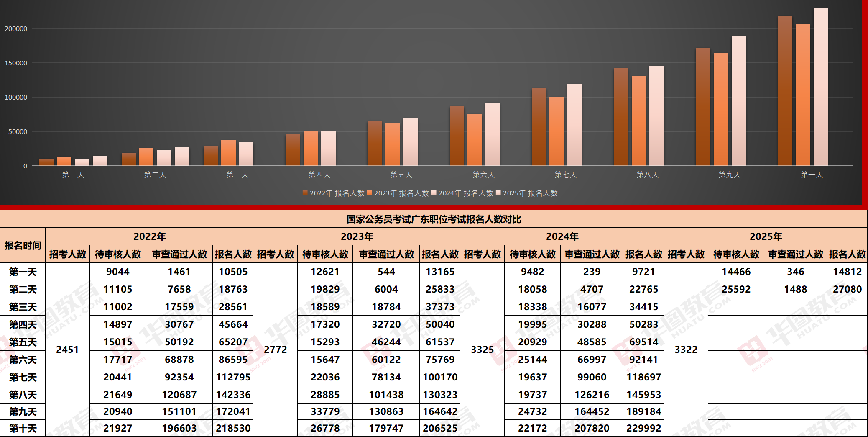The width and height of the screenshot is (868, 437).
Task: Select the 2022年 group header
Action: coord(149,236)
